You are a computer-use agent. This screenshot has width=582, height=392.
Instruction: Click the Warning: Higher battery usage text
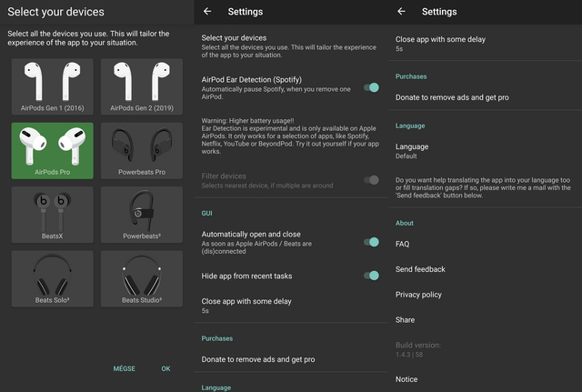click(x=290, y=136)
